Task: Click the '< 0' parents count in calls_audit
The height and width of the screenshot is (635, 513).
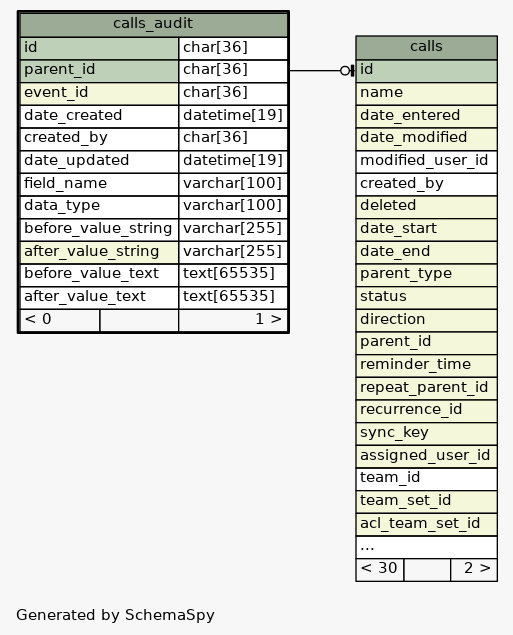Action: coord(60,320)
